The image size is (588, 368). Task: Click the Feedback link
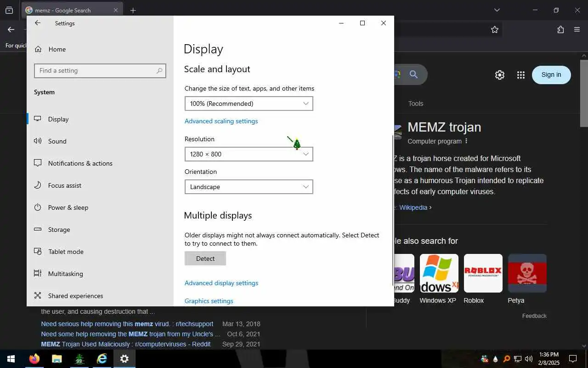(x=534, y=316)
